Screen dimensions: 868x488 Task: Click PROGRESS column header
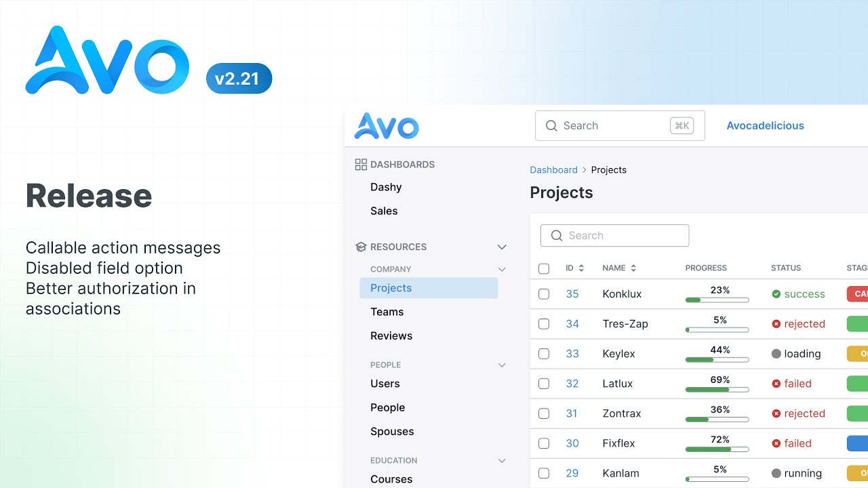point(706,268)
